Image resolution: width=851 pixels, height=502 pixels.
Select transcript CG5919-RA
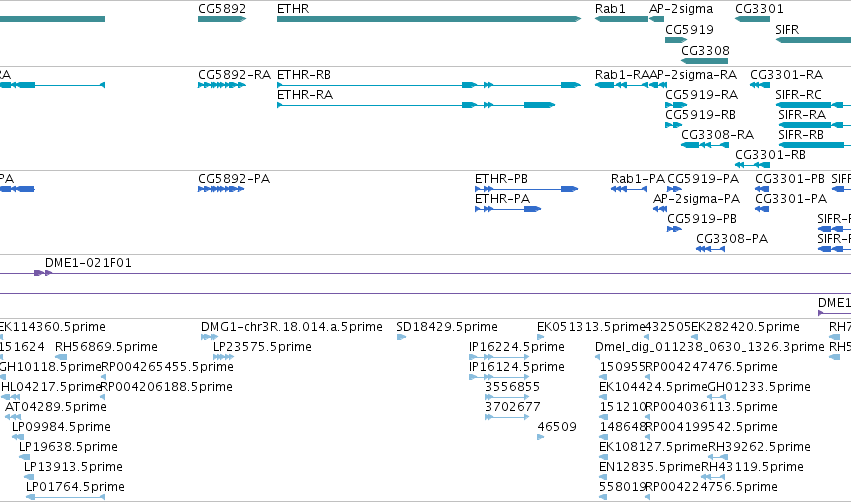pyautogui.click(x=702, y=94)
